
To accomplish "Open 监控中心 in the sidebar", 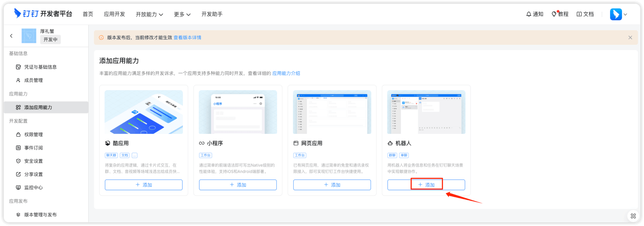I will [46, 188].
